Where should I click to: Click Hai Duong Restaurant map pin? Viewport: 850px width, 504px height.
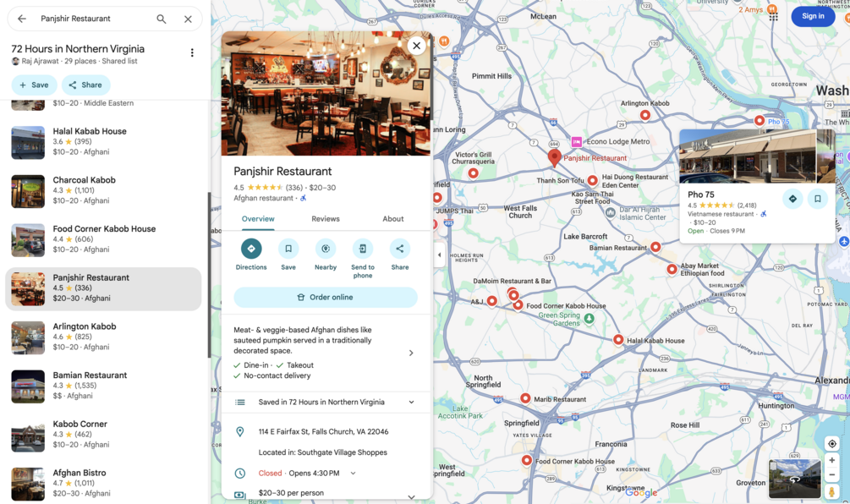pyautogui.click(x=593, y=180)
